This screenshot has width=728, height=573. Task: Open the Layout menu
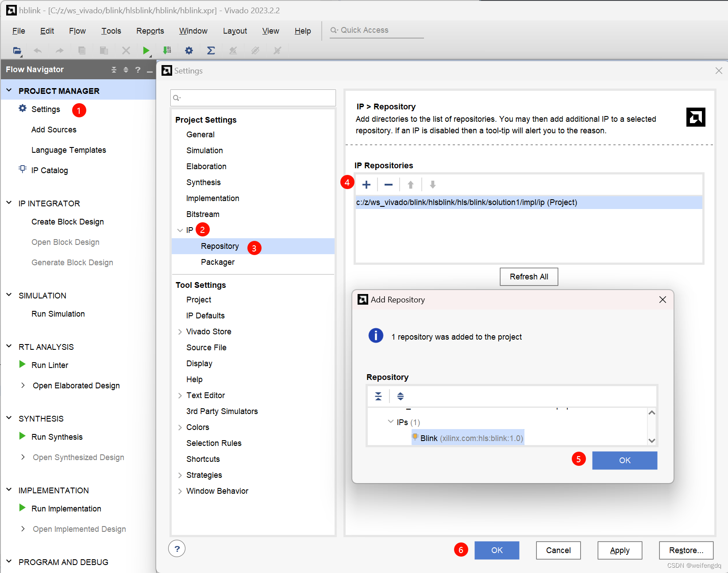pos(235,31)
